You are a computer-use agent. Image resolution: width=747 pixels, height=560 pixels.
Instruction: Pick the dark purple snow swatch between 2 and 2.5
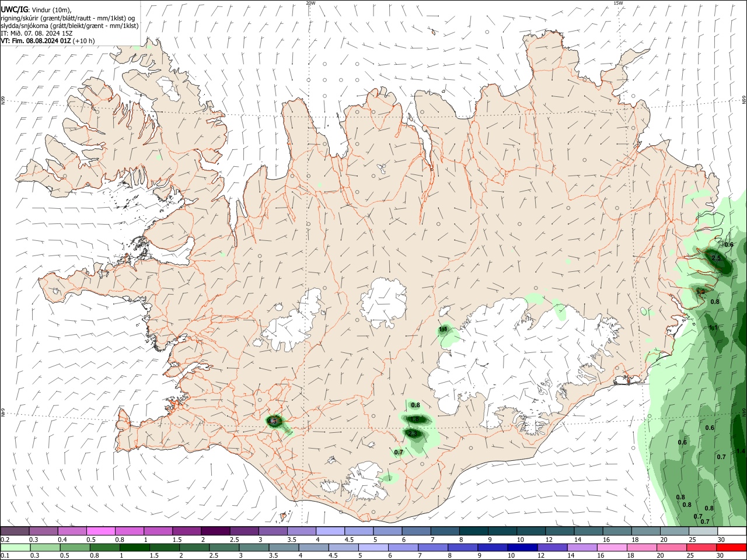(x=215, y=531)
